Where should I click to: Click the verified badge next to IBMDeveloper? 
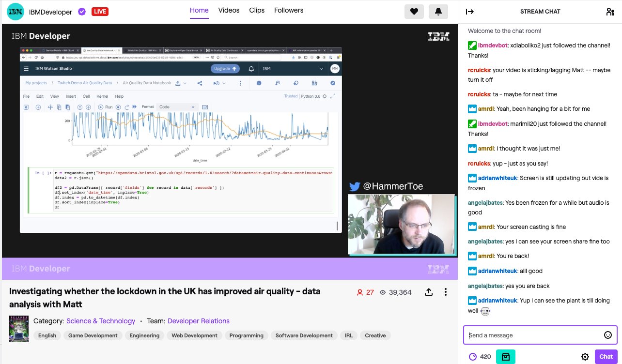coord(82,12)
